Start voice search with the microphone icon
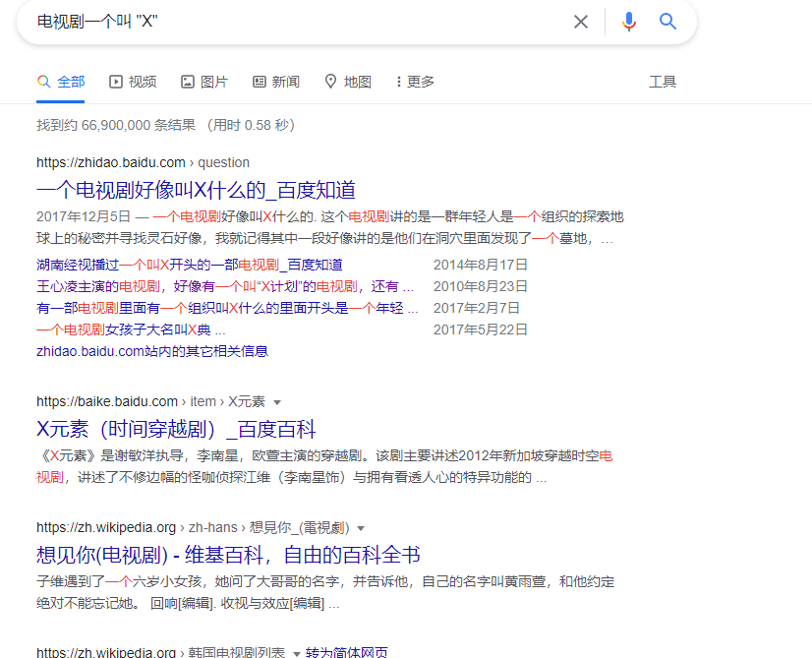Screen dimensions: 812x658 [x=629, y=22]
